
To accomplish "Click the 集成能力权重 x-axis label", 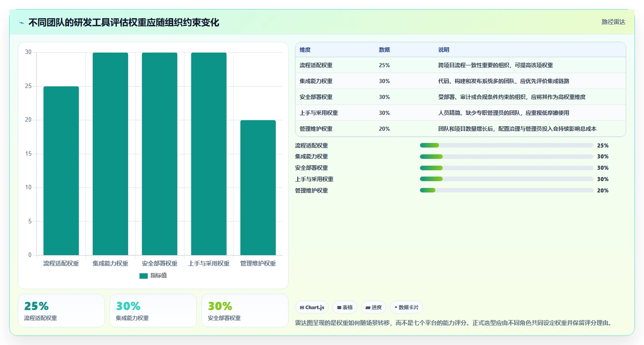I will (x=110, y=264).
